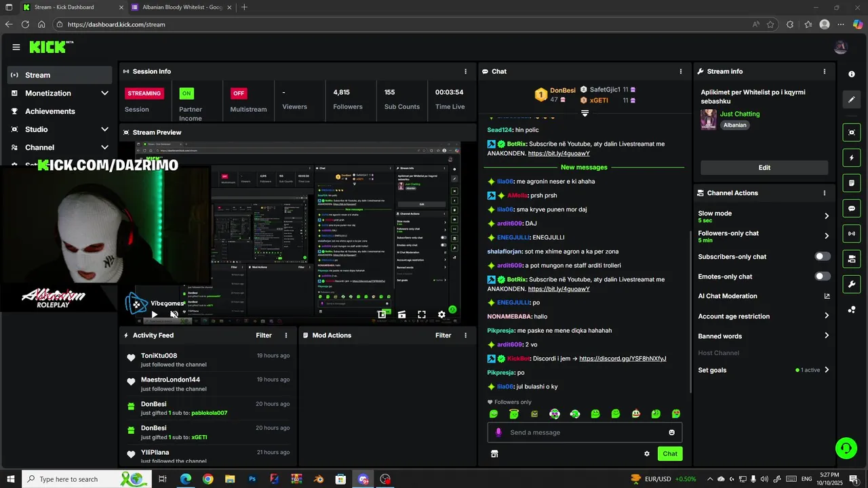
Task: Open the discord.gg link in chat
Action: coord(623,359)
